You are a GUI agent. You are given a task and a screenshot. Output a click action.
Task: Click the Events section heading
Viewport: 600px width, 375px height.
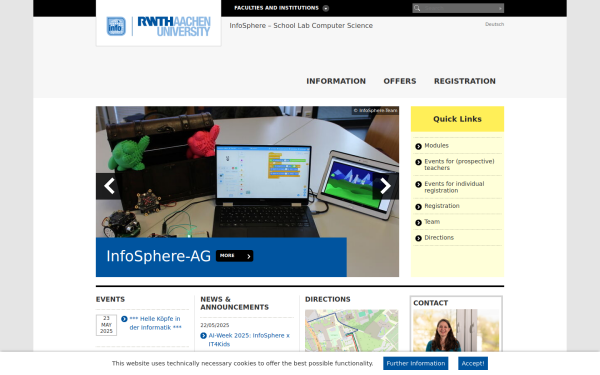[110, 299]
